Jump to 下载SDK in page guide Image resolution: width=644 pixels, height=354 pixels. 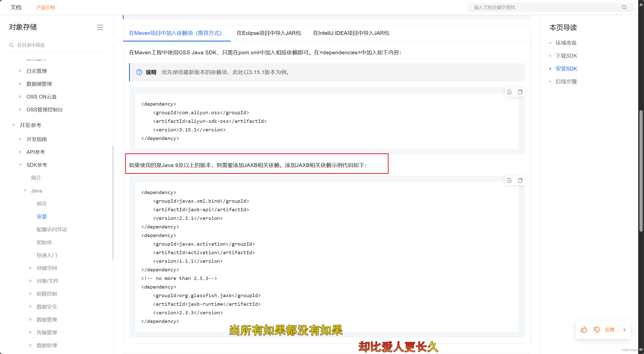coord(566,56)
